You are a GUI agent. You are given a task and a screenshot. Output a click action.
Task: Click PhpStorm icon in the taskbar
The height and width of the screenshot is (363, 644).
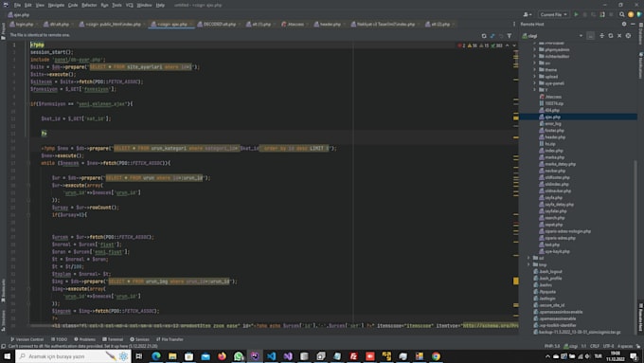click(x=255, y=356)
